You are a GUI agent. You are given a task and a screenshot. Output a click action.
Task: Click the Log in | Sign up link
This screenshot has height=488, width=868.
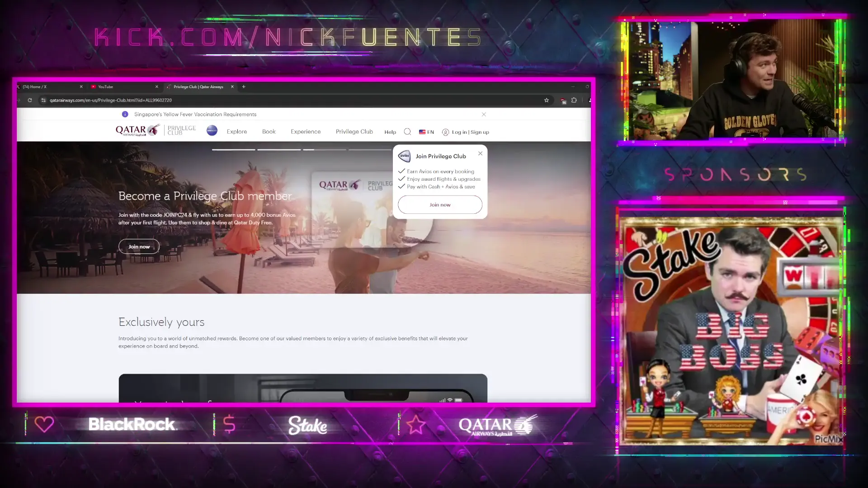tap(469, 132)
